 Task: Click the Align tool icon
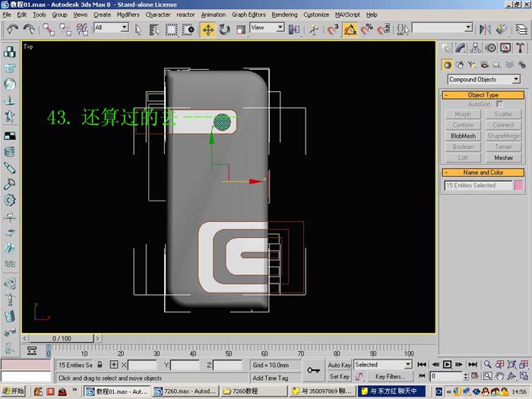click(x=502, y=30)
